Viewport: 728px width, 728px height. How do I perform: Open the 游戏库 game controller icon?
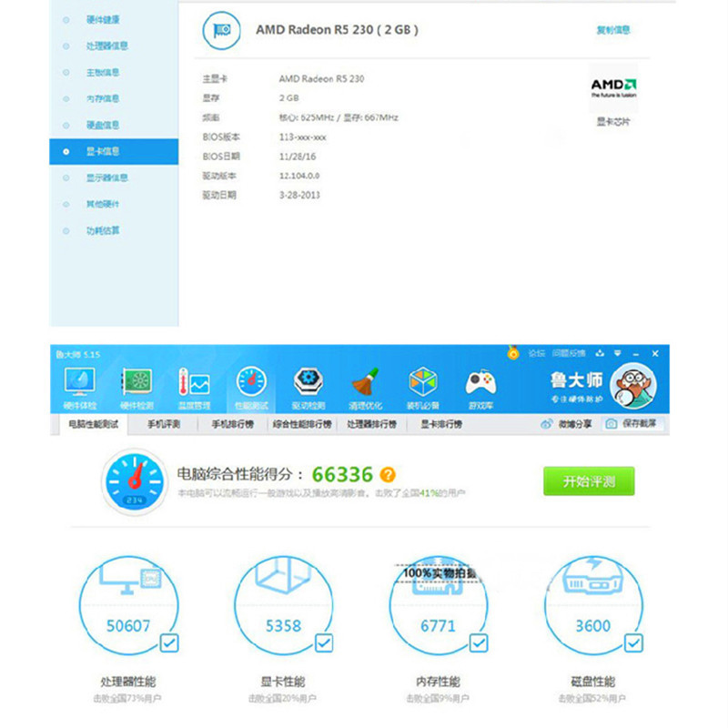click(x=480, y=389)
